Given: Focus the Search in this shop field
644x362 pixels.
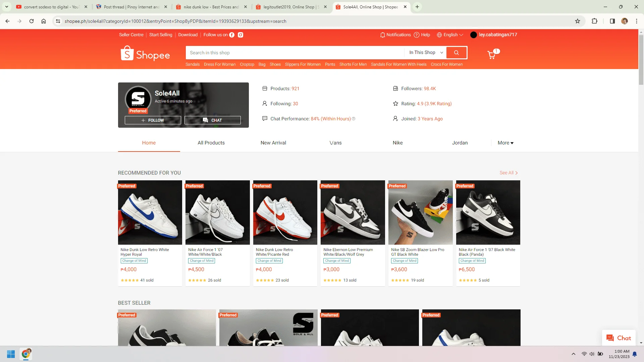Looking at the screenshot, I should coord(295,53).
